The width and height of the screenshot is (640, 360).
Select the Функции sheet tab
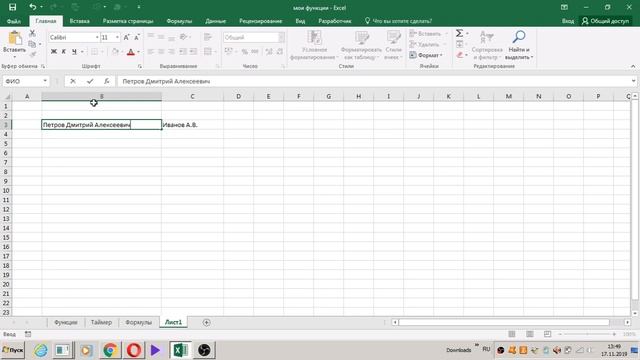tap(66, 322)
